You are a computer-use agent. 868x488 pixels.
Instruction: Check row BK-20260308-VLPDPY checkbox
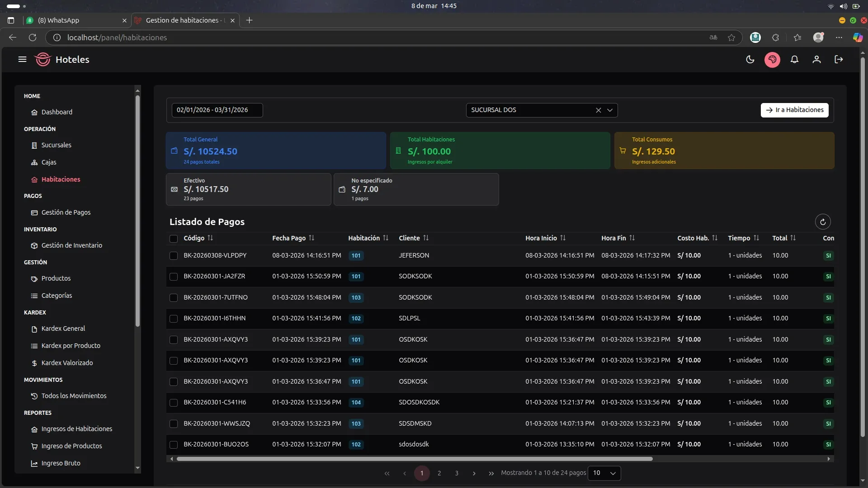pos(174,256)
